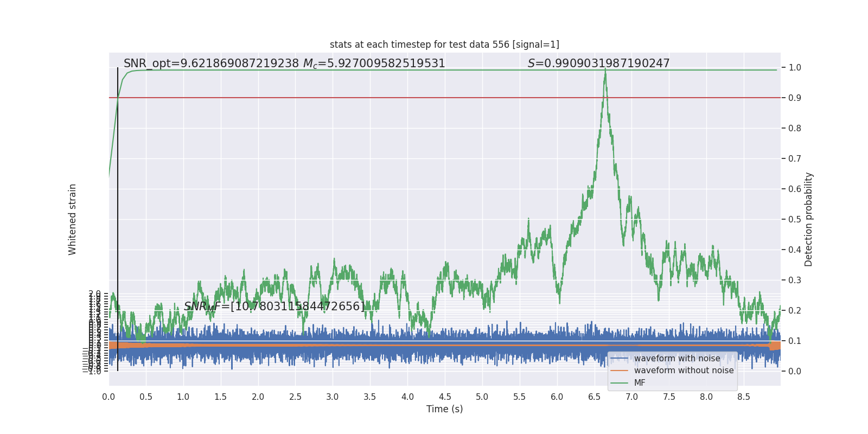Click the 'Detection probability' axis label
The height and width of the screenshot is (434, 868).
pyautogui.click(x=809, y=219)
